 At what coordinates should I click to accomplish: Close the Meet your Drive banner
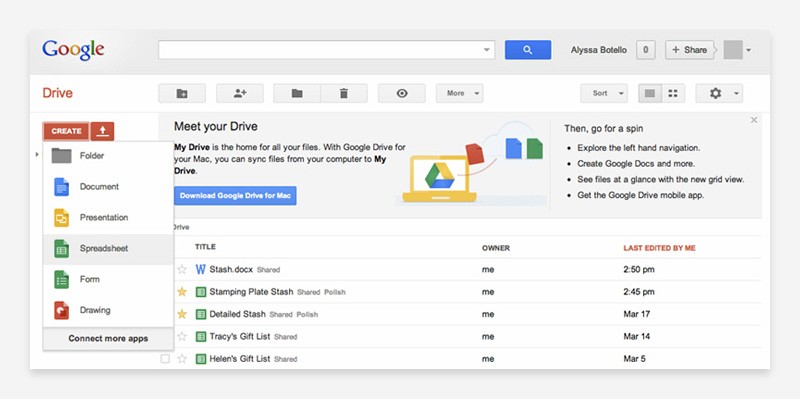(x=754, y=120)
